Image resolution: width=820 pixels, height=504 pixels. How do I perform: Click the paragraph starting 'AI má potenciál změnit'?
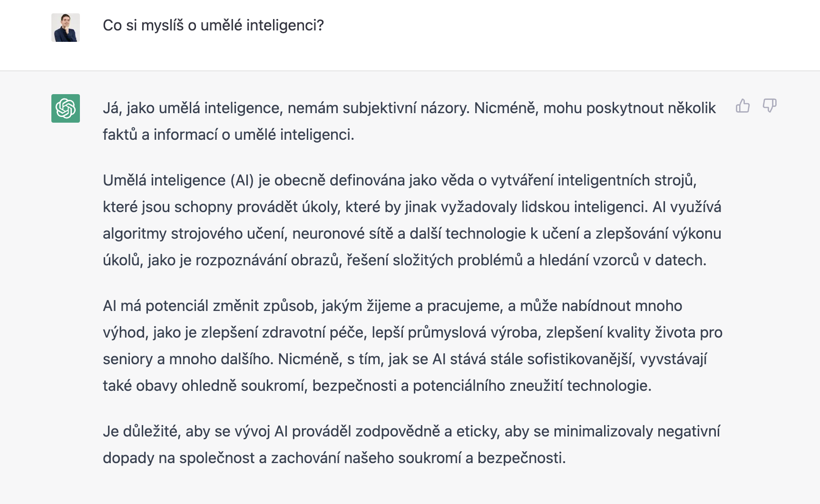click(412, 346)
